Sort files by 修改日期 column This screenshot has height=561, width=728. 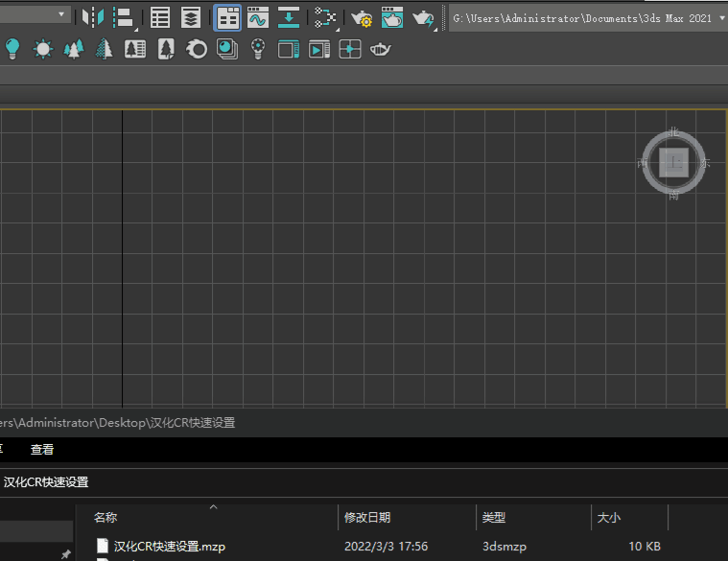point(367,518)
